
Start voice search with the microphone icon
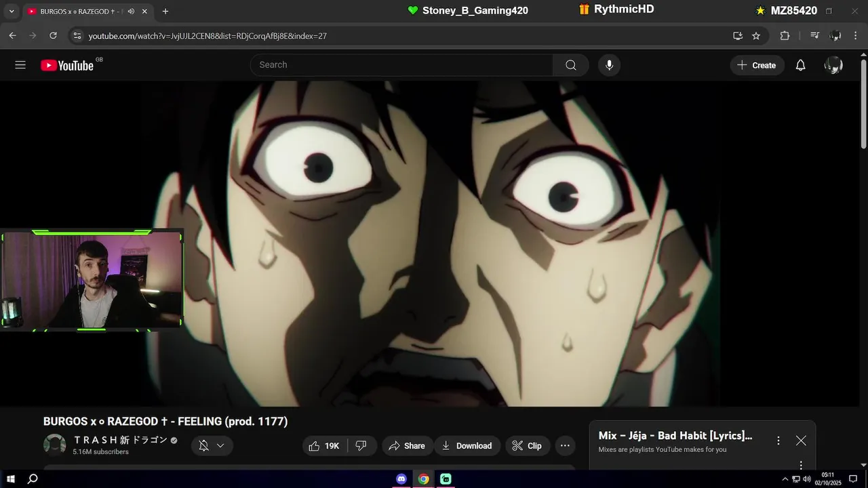pos(609,65)
